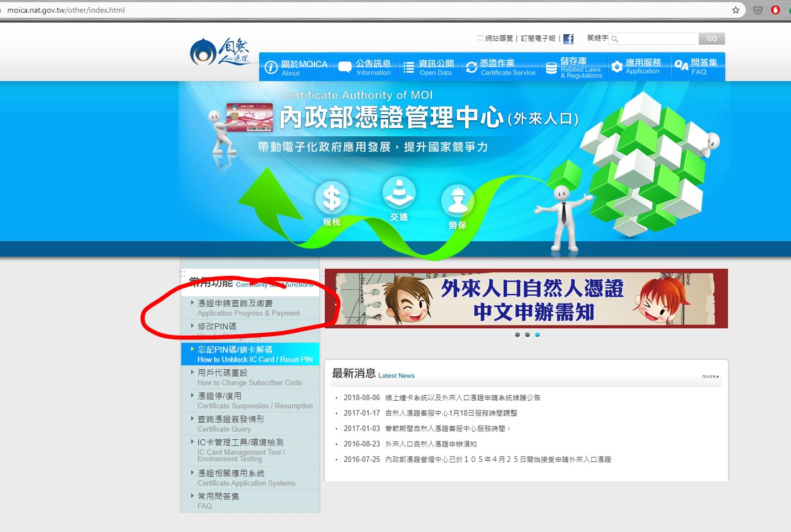Open How to Change Subscriber Code item
This screenshot has width=791, height=532.
(249, 377)
